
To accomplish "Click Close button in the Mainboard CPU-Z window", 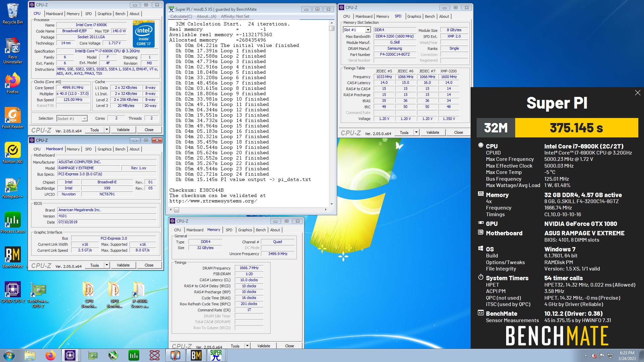I will click(x=149, y=265).
